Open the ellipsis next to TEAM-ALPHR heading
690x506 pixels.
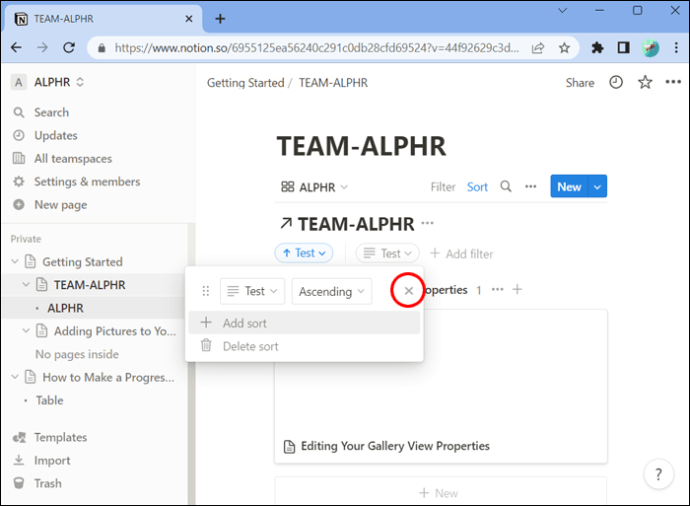(x=427, y=223)
